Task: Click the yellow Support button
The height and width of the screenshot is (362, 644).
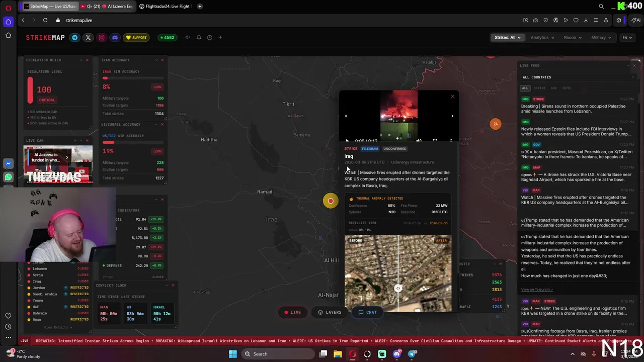Action: click(136, 37)
